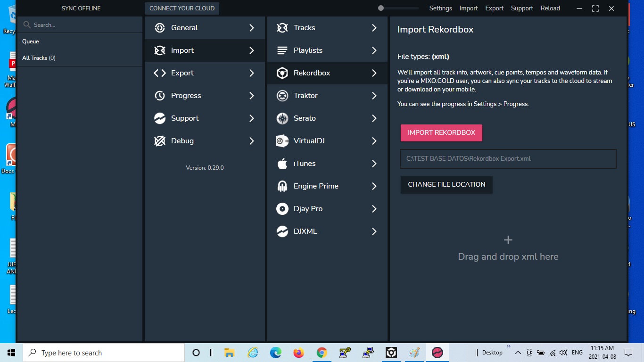Open Mixo app in Windows taskbar
This screenshot has height=362, width=644.
tap(438, 353)
